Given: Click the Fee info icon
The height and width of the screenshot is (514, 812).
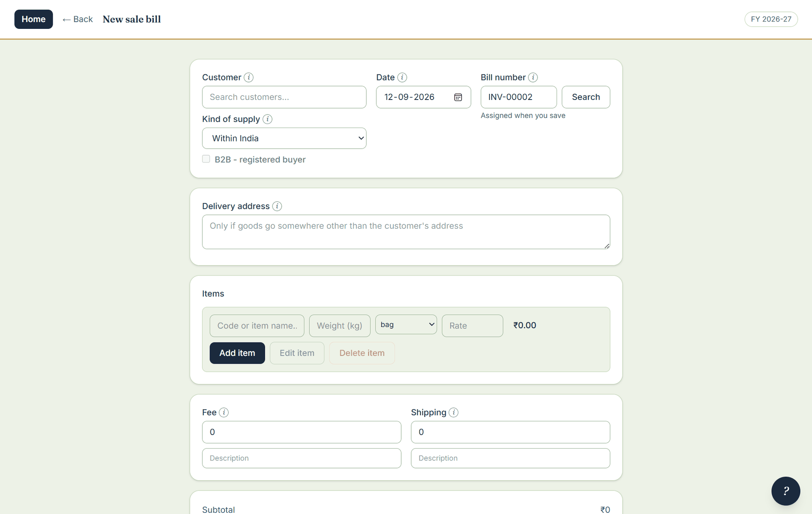Looking at the screenshot, I should point(224,412).
